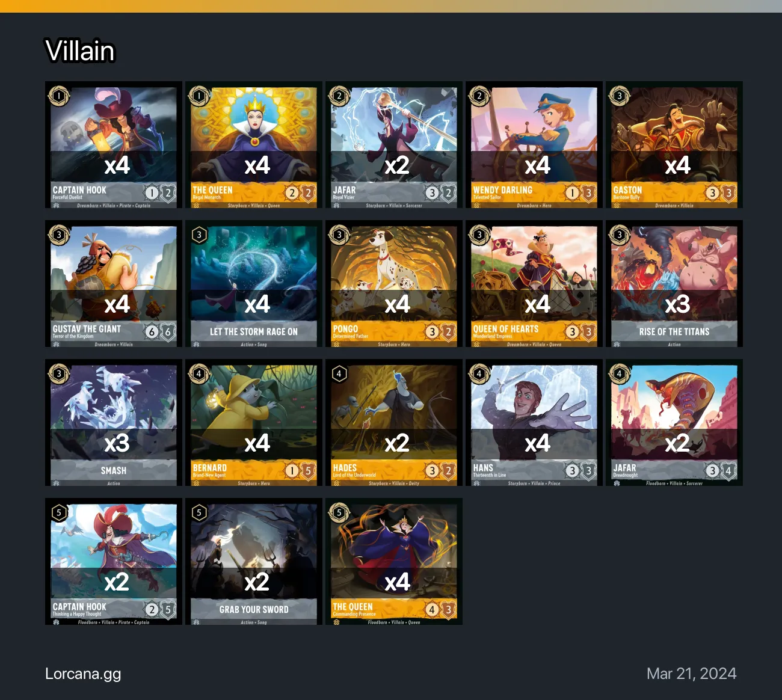Select The Queen Regal Monarch card
This screenshot has width=782, height=700.
click(254, 145)
